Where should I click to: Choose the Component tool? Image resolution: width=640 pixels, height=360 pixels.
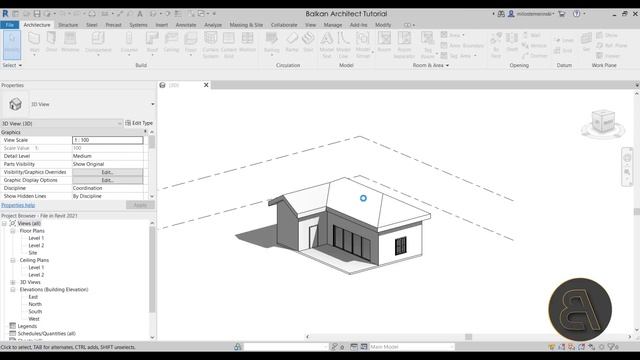[98, 43]
